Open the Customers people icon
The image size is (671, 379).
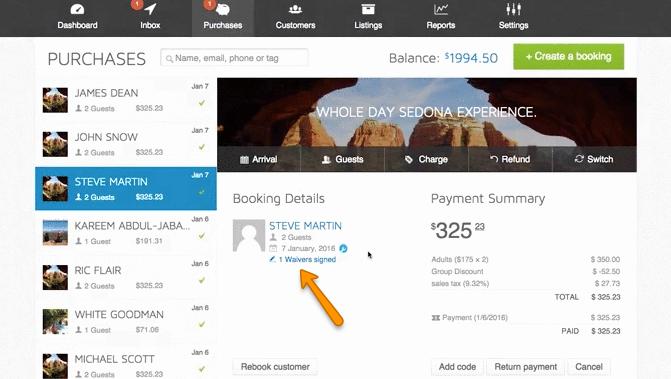point(295,9)
